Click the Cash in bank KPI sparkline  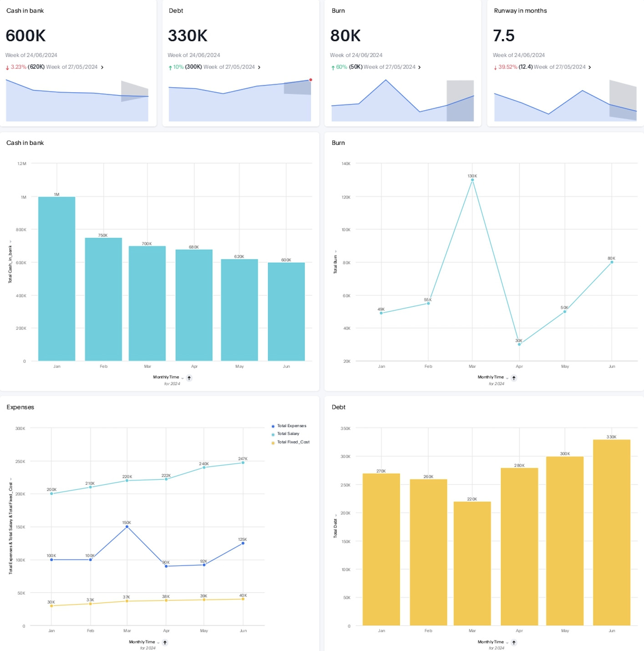pyautogui.click(x=77, y=100)
